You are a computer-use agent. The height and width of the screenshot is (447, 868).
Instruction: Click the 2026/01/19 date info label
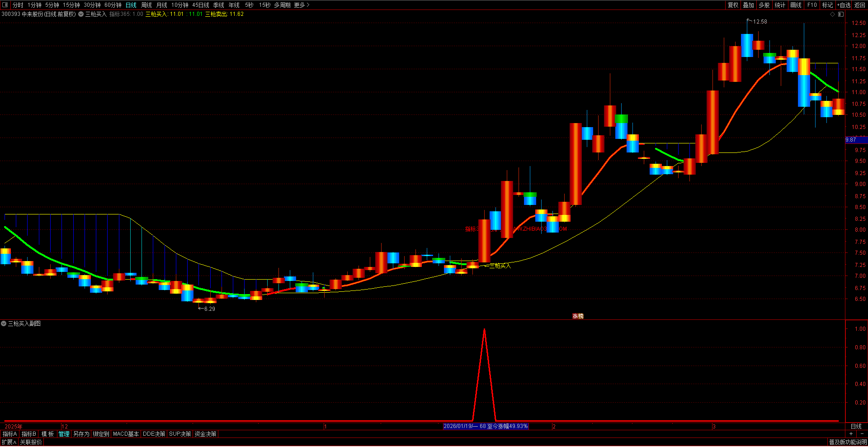(x=486, y=426)
